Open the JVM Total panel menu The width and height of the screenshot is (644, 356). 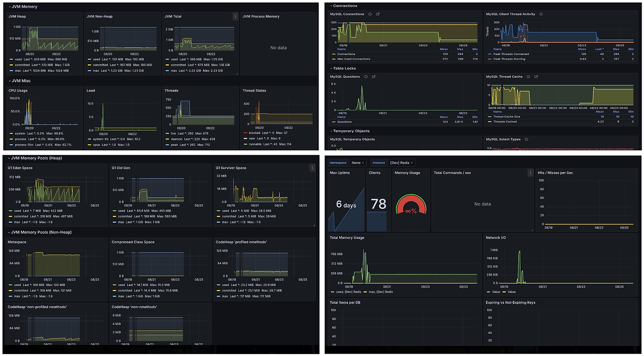pyautogui.click(x=235, y=16)
